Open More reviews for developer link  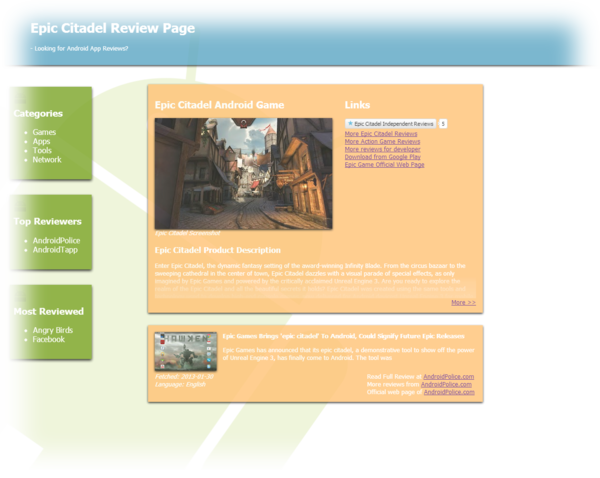[x=382, y=149]
